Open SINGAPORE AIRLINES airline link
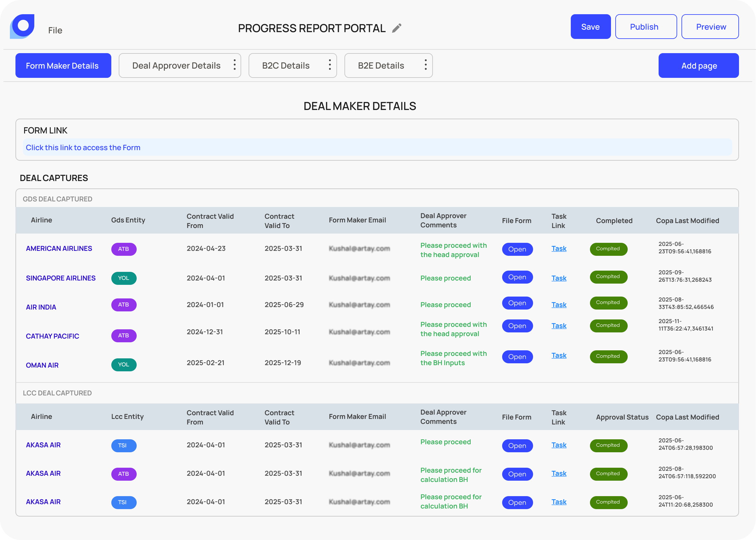Image resolution: width=756 pixels, height=540 pixels. 61,278
